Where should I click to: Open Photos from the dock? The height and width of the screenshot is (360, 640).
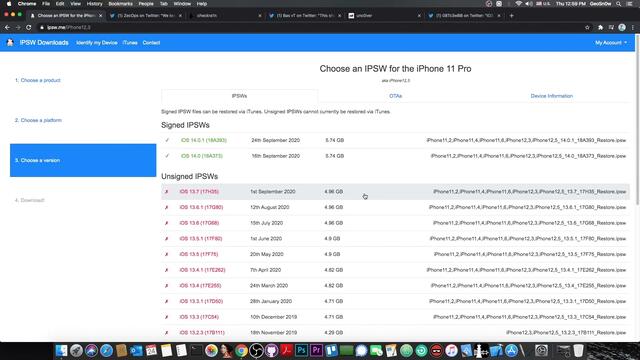211,351
